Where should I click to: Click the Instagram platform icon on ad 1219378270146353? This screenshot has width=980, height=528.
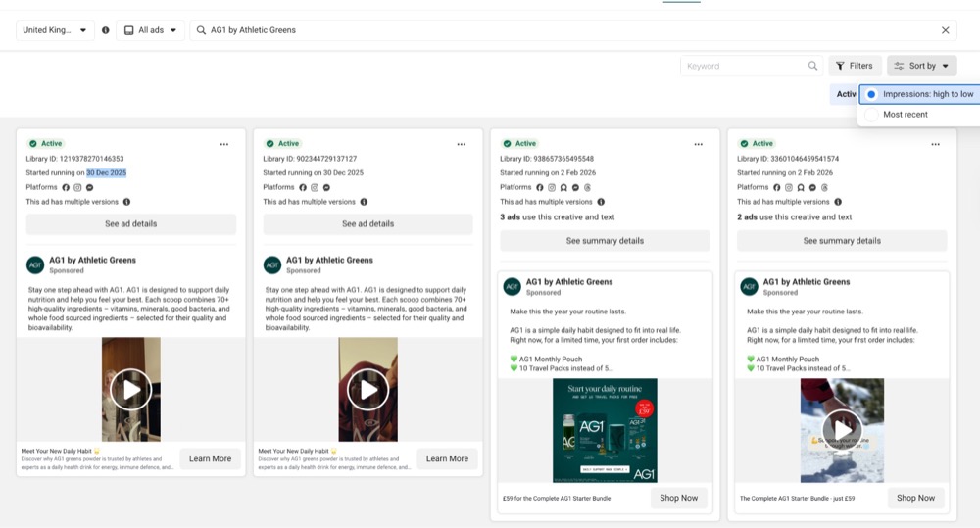coord(77,187)
